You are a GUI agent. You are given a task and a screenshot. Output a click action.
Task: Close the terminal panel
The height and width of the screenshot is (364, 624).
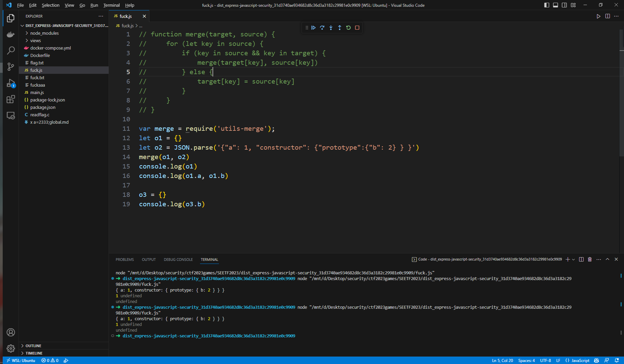pos(616,259)
